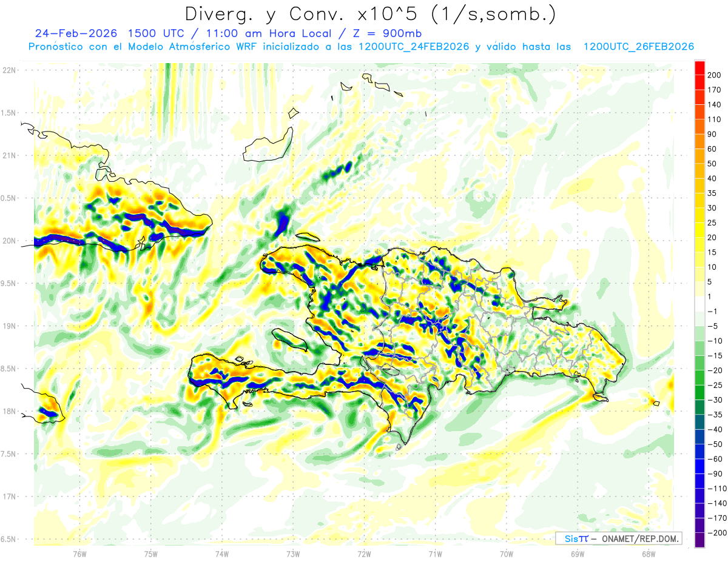Click the latitude label '17N'
Viewport: 728px width, 562px height.
[9, 497]
